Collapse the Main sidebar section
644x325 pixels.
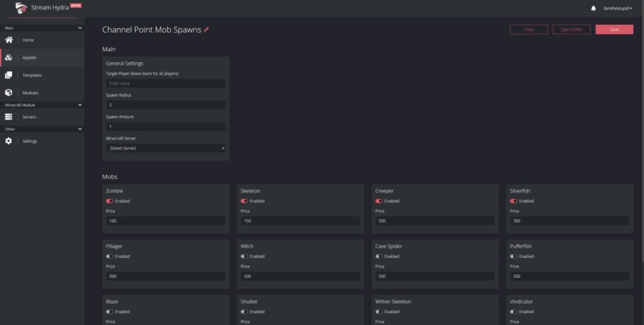[x=80, y=28]
